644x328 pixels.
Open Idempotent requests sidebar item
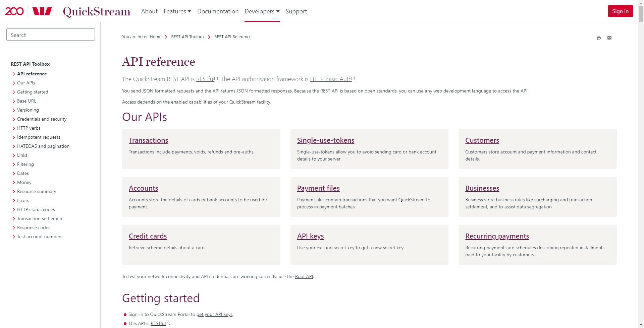pos(39,137)
